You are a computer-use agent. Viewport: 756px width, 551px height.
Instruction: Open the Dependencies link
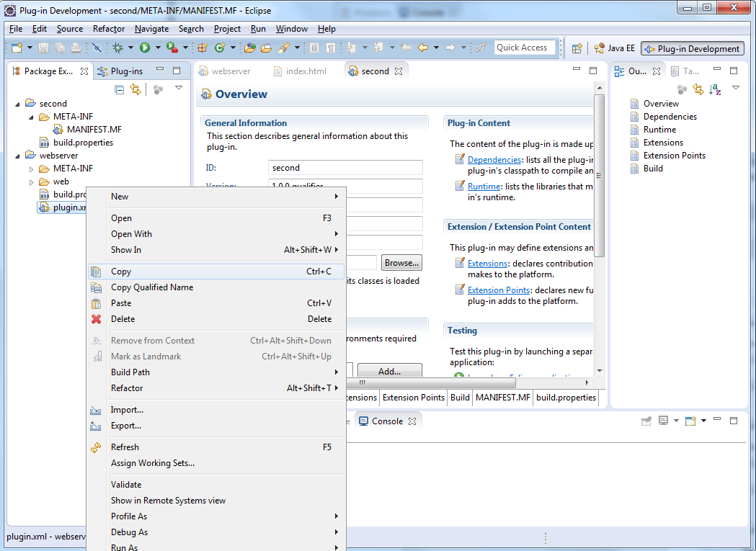tap(494, 160)
